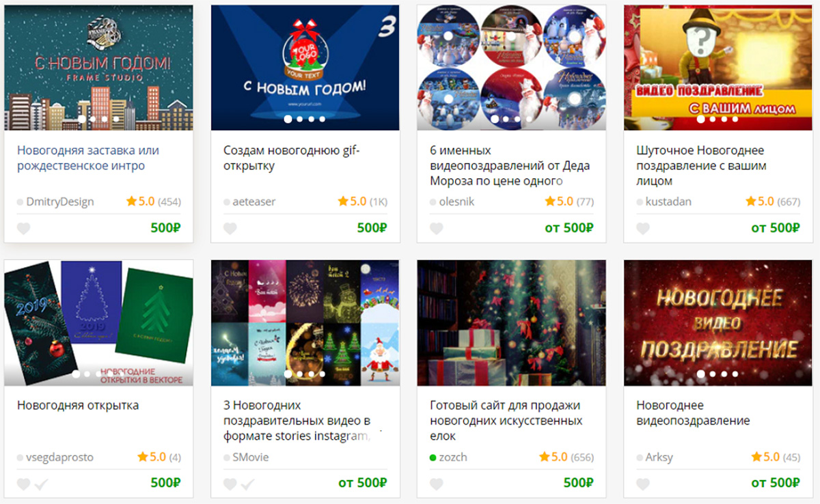Add olesnik video greeting to favorites
820x504 pixels.
[437, 229]
